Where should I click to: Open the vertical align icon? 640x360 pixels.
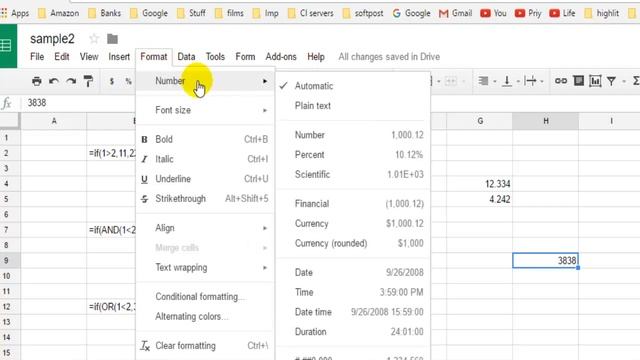coord(507,81)
